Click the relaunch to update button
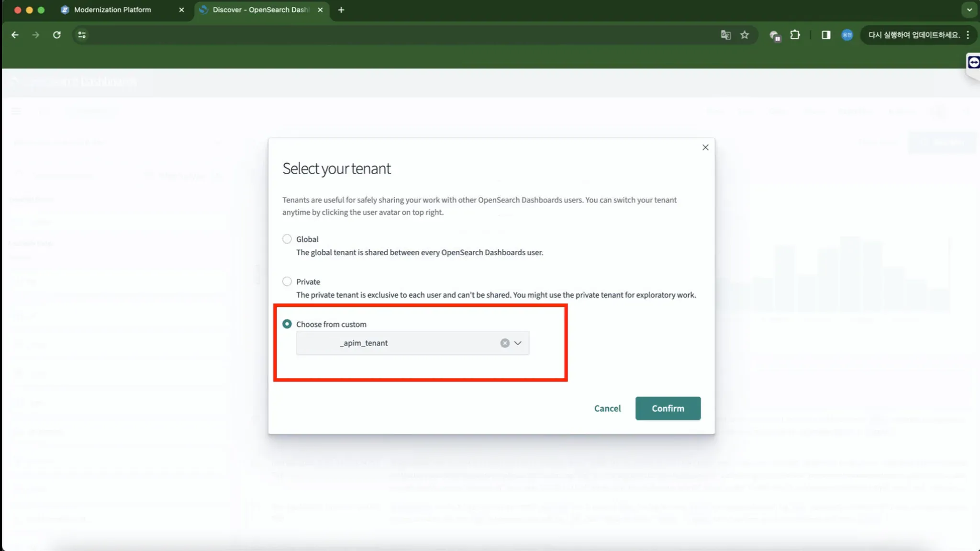Viewport: 980px width, 551px height. pyautogui.click(x=913, y=35)
